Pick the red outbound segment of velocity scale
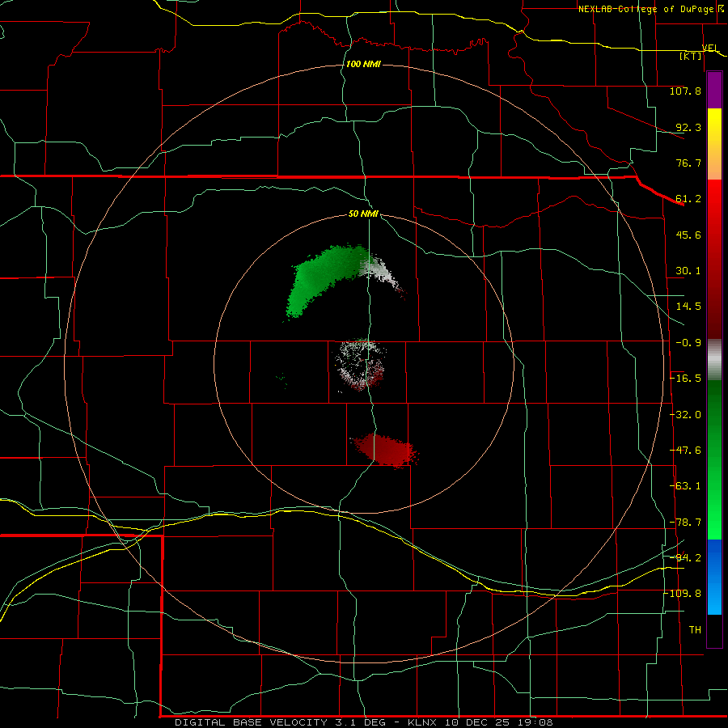The image size is (728, 728). coord(714,259)
